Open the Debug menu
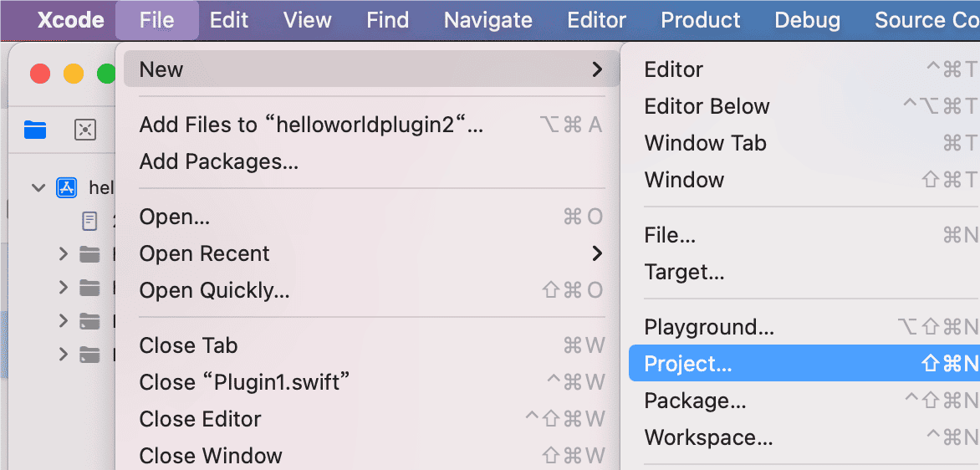This screenshot has height=470, width=980. [808, 20]
